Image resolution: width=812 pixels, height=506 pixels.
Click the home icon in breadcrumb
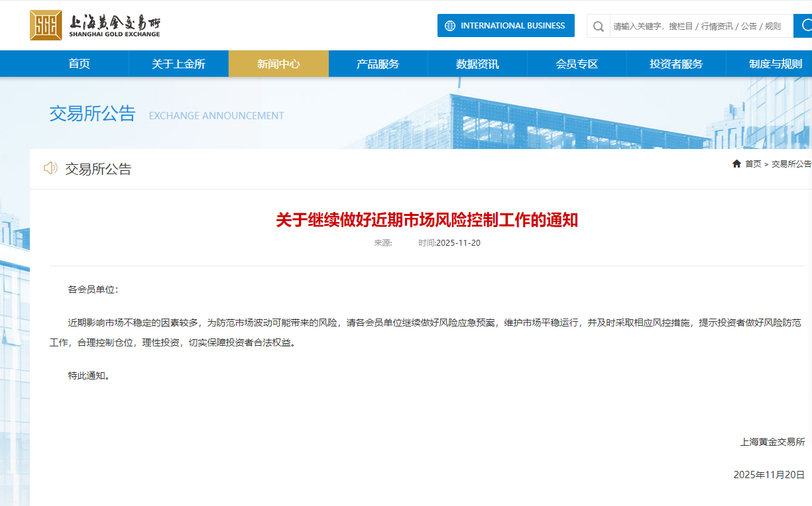coord(736,164)
